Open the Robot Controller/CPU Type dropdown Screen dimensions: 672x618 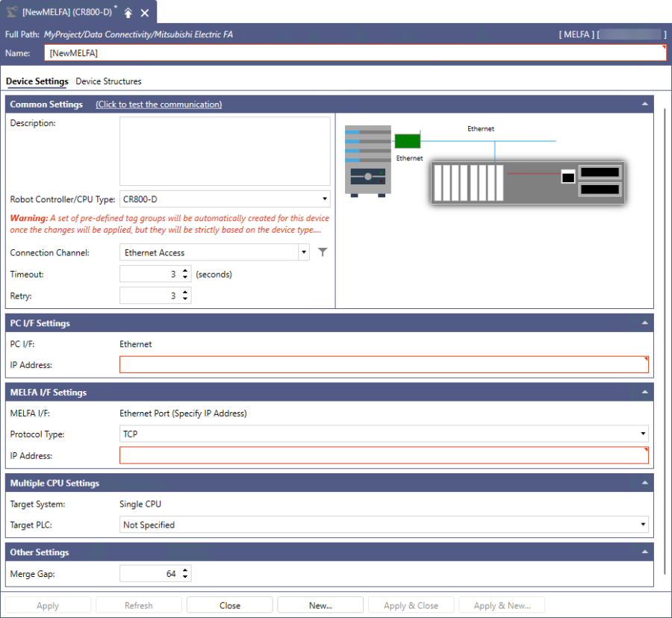click(x=325, y=199)
